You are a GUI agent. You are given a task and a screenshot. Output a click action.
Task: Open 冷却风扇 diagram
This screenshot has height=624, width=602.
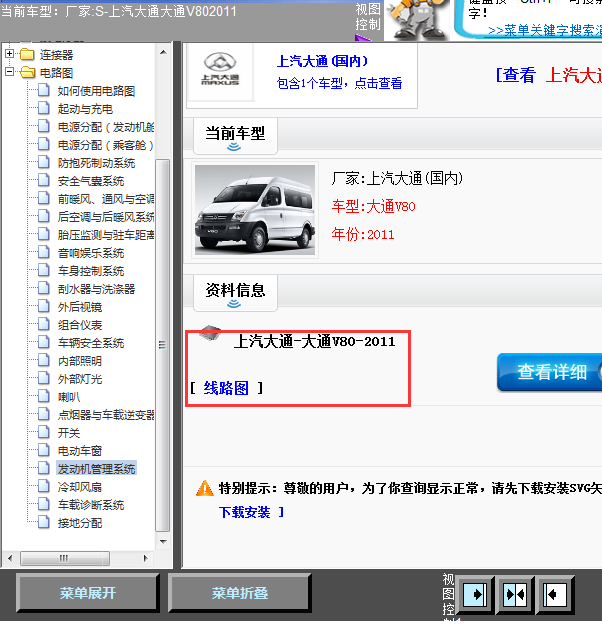[80, 487]
